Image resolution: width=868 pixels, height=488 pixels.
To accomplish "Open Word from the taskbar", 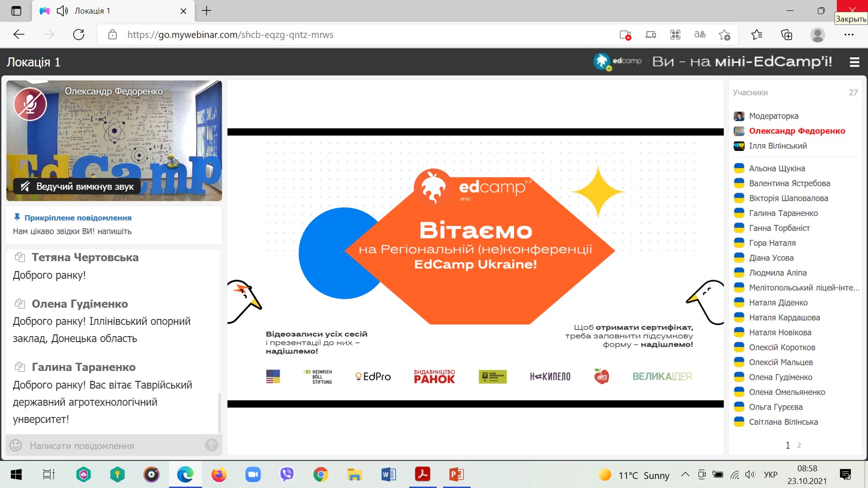I will 388,474.
